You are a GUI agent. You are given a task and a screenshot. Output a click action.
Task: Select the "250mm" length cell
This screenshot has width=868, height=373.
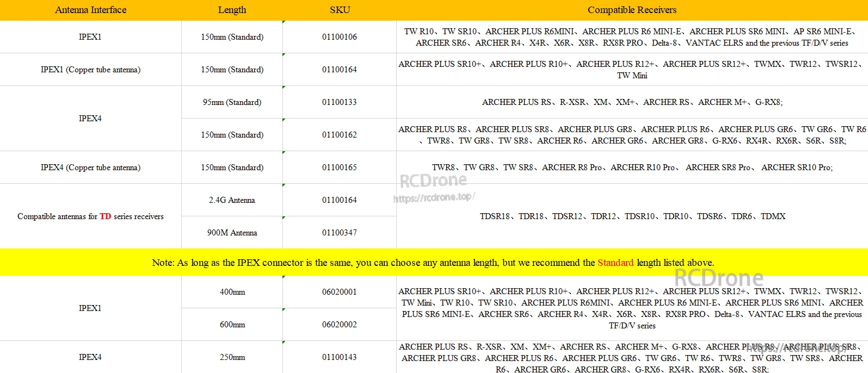pos(232,357)
